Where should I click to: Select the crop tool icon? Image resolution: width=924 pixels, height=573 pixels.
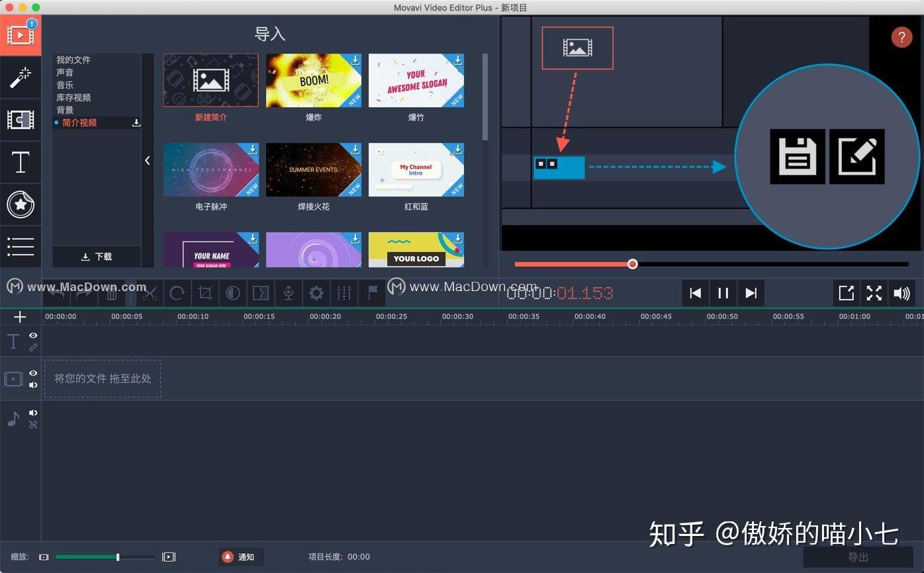click(206, 292)
